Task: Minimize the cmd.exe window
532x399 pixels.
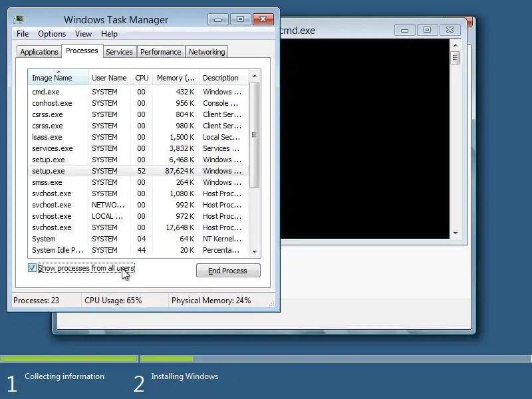Action: 404,30
